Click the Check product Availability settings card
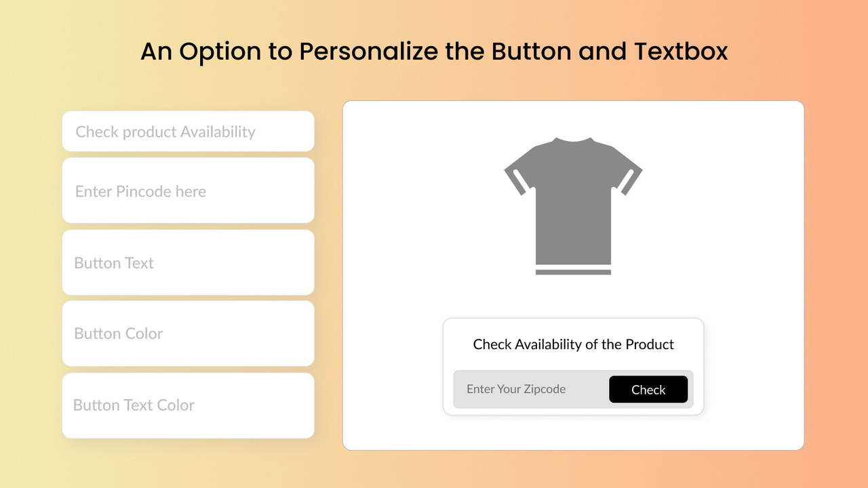 click(x=188, y=131)
